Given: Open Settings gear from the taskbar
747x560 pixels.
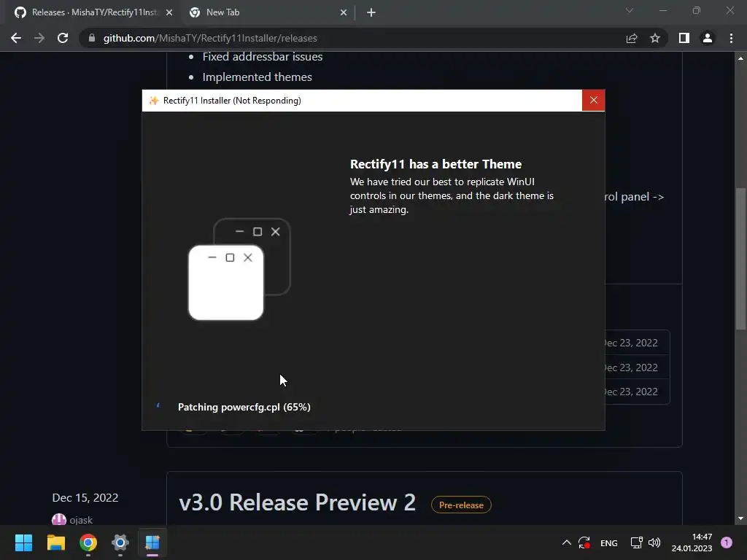Looking at the screenshot, I should coord(120,542).
